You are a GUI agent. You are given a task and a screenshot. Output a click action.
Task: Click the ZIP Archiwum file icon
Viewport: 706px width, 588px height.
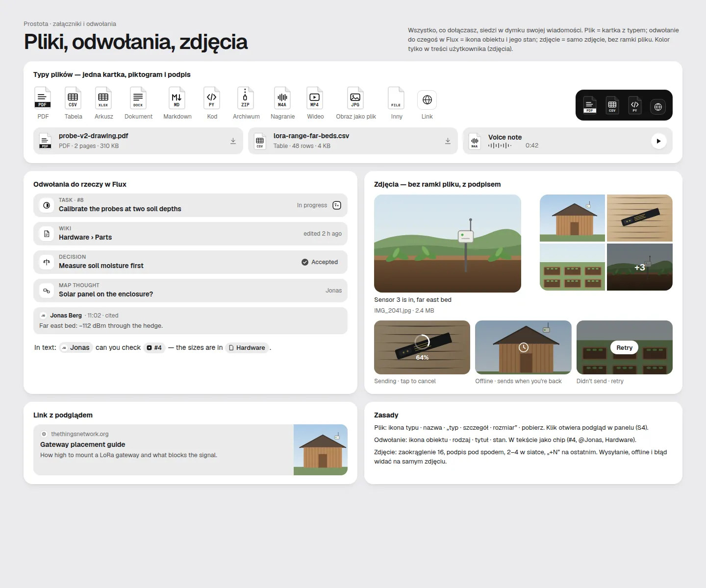pos(246,98)
